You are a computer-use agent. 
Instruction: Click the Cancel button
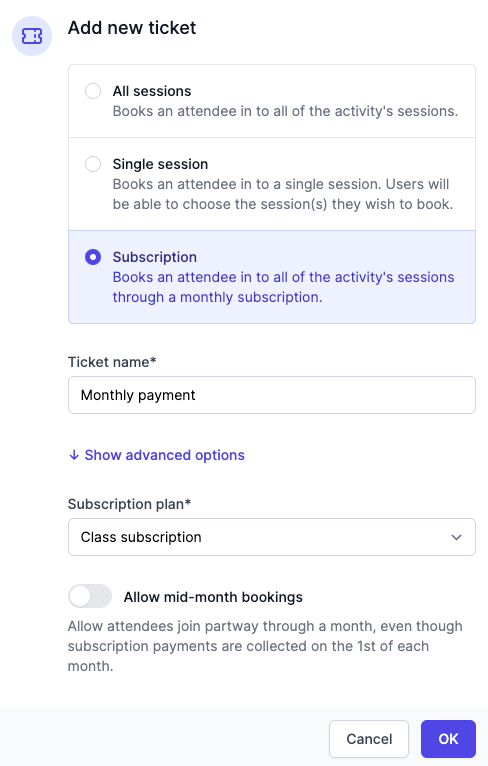pyautogui.click(x=369, y=739)
